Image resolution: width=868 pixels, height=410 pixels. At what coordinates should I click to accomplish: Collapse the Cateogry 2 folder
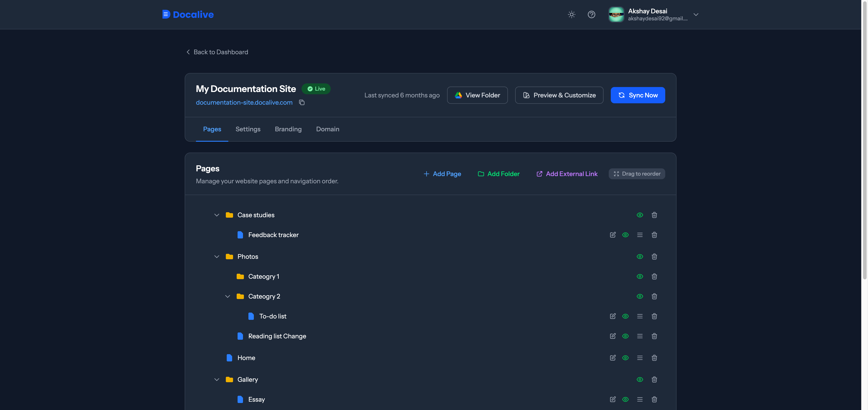(227, 296)
